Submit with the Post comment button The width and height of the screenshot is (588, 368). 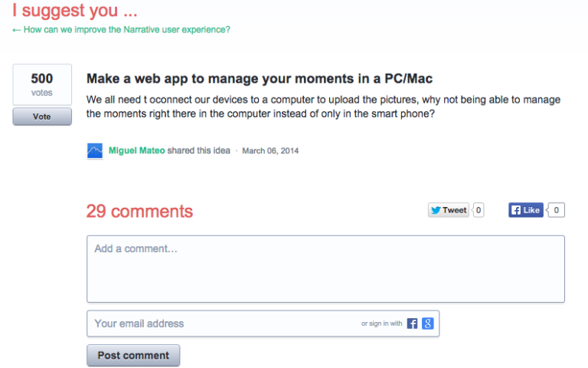133,355
